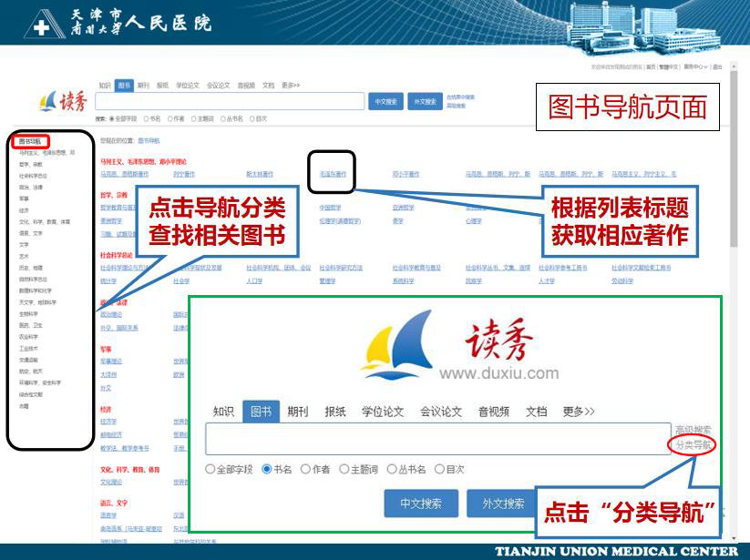Open 农业科学 in the left sidebar
The width and height of the screenshot is (750, 560).
(x=28, y=337)
